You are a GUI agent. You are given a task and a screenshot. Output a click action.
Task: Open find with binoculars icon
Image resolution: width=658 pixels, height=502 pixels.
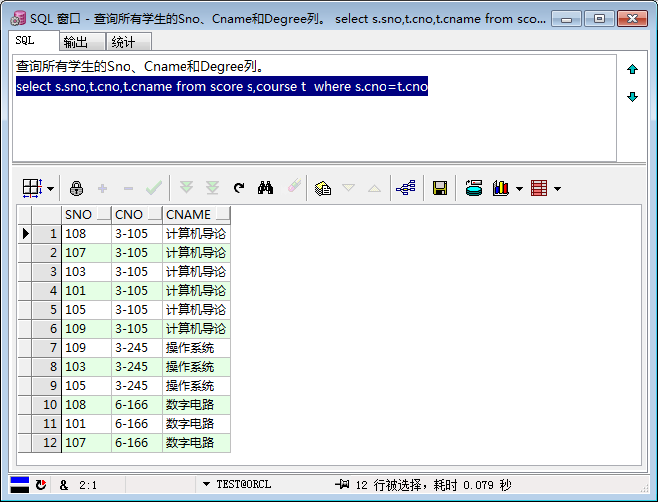tap(265, 188)
